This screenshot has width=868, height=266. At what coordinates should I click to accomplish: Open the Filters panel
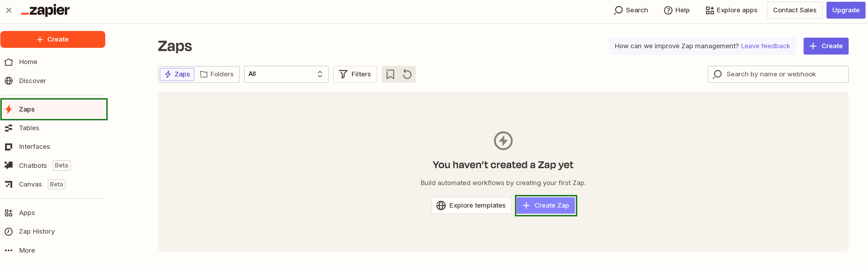coord(355,74)
